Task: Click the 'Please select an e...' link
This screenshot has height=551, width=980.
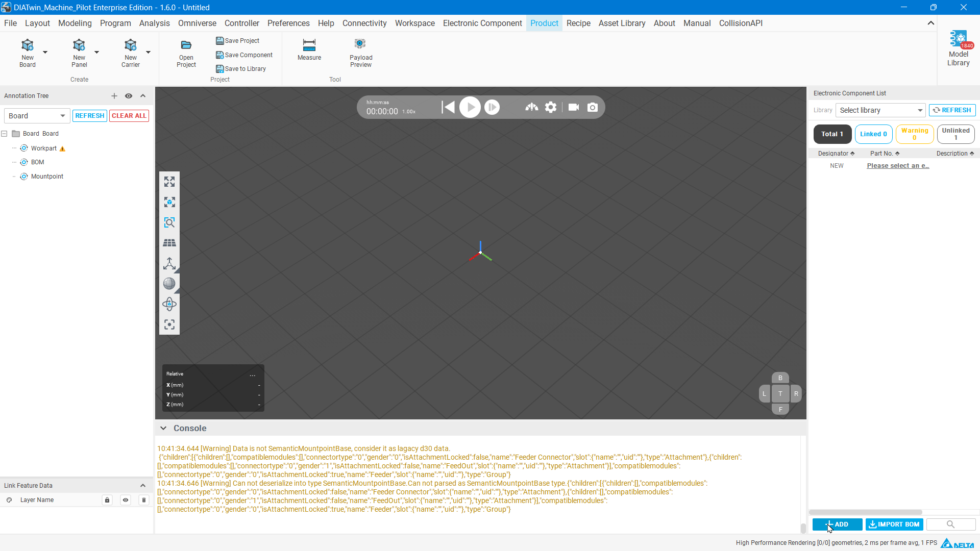Action: tap(898, 166)
